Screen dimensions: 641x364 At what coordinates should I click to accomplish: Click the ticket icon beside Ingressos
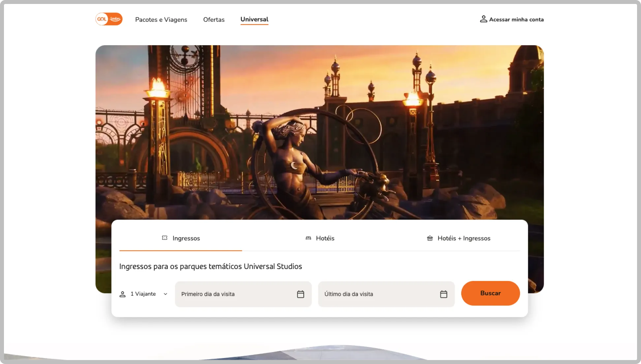[x=165, y=238]
